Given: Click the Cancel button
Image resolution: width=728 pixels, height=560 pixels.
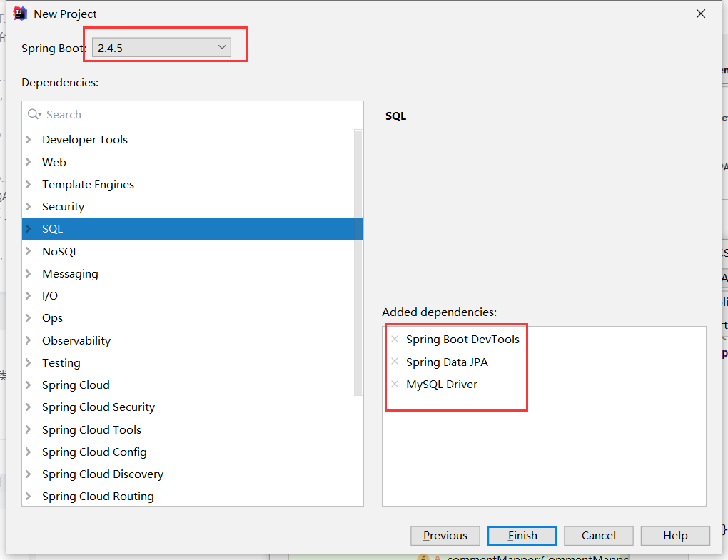Looking at the screenshot, I should pos(599,536).
